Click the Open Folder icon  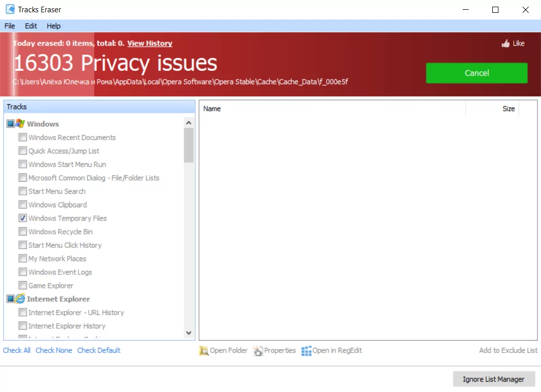tap(204, 350)
